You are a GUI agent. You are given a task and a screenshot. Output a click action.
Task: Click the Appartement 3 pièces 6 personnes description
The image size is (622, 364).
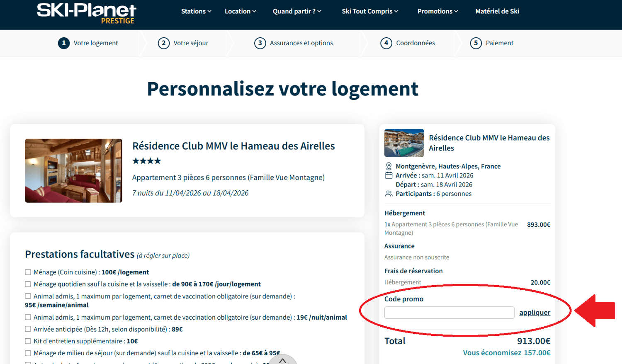click(228, 177)
